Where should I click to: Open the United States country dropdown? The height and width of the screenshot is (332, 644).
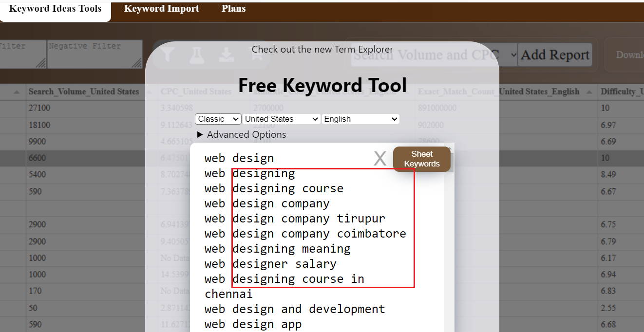pyautogui.click(x=282, y=119)
